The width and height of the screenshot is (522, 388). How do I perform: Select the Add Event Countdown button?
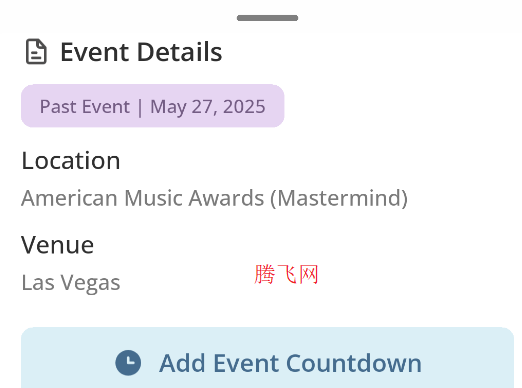click(267, 358)
